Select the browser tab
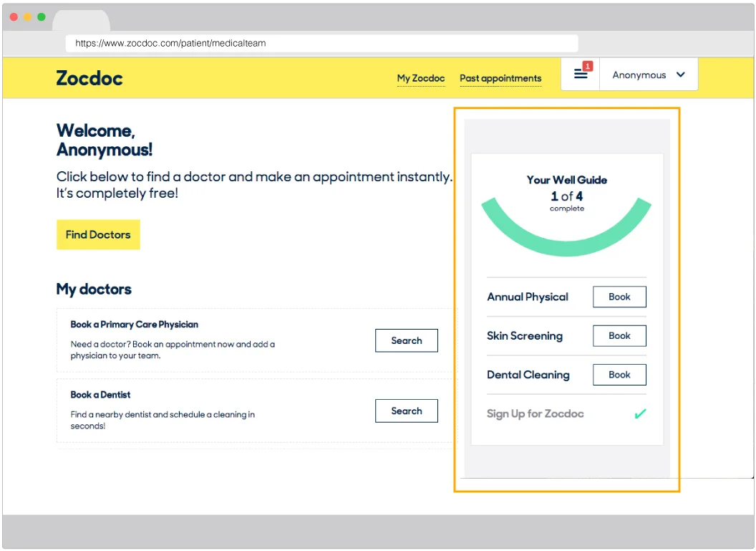 click(x=81, y=21)
